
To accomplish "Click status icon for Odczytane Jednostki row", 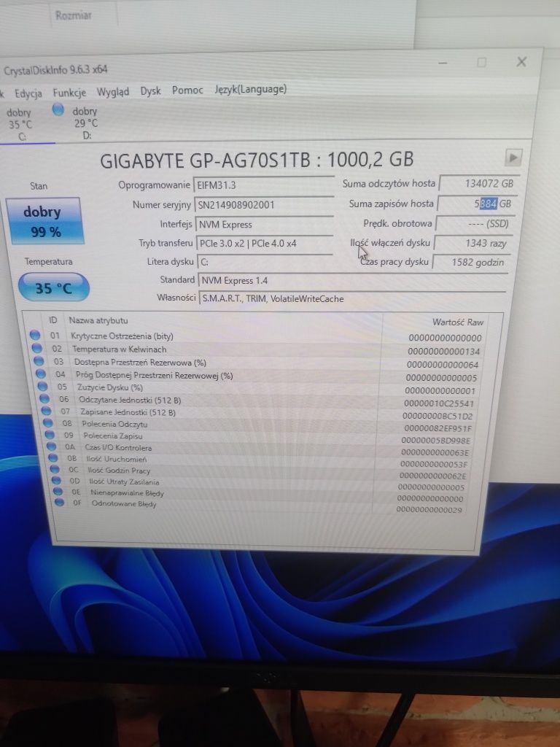I will 44,399.
